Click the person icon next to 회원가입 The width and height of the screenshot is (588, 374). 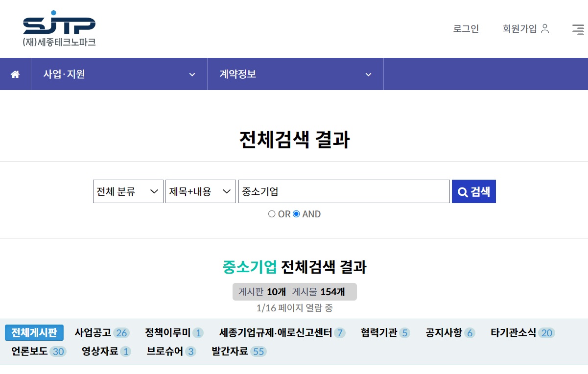tap(545, 28)
